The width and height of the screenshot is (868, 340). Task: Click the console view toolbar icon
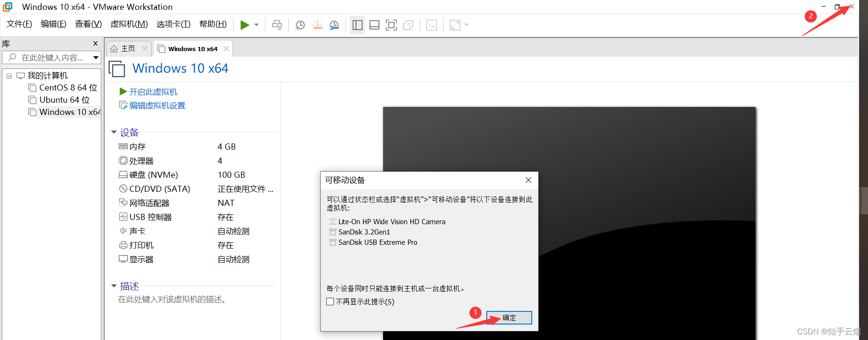(431, 25)
